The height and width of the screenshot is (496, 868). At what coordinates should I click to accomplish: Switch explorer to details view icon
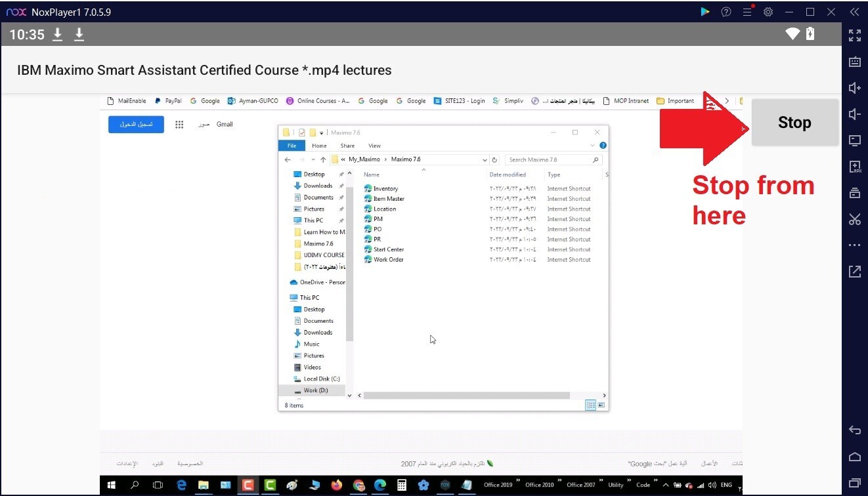tap(590, 405)
